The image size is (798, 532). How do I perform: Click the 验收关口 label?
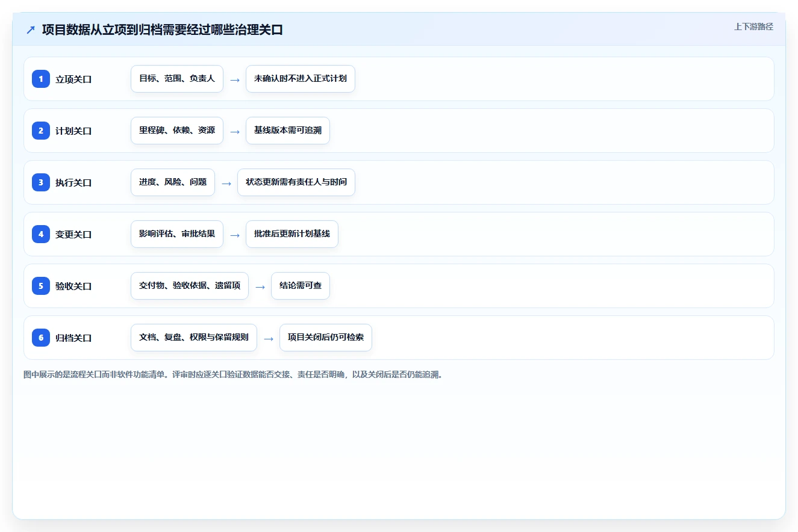73,286
